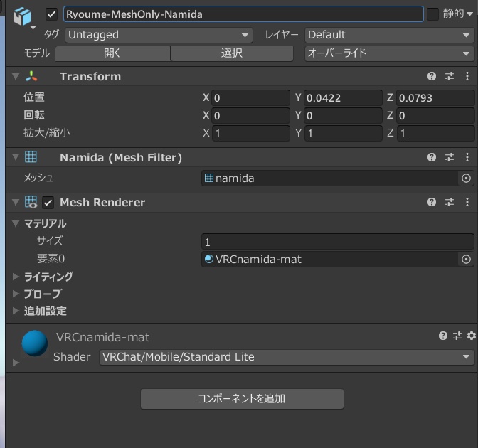Open Transform three-dot menu
This screenshot has height=448, width=478.
467,76
